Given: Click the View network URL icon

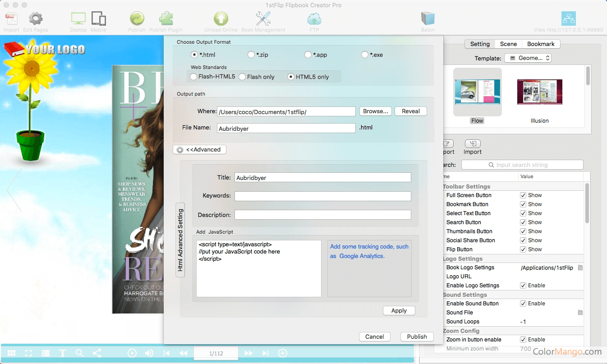Looking at the screenshot, I should pyautogui.click(x=569, y=18).
